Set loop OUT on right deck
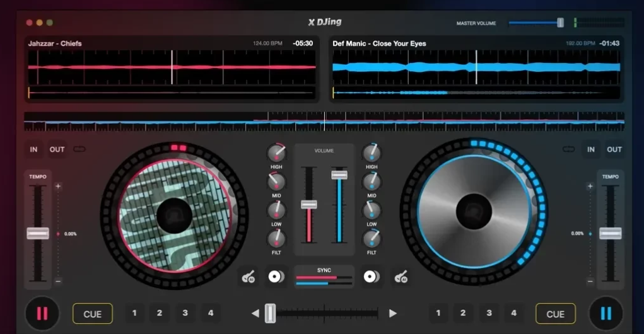Screen dimensions: 644x334 [614, 149]
